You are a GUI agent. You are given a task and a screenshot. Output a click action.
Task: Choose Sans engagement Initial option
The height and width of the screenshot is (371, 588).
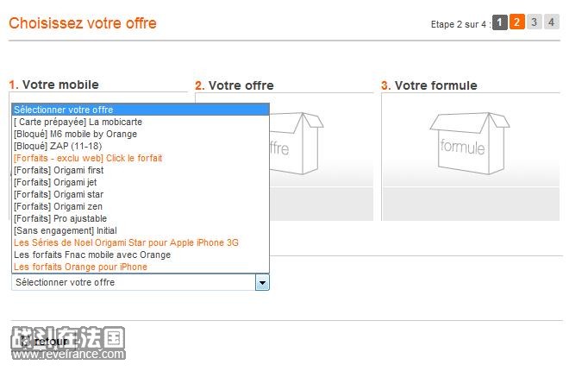141,230
